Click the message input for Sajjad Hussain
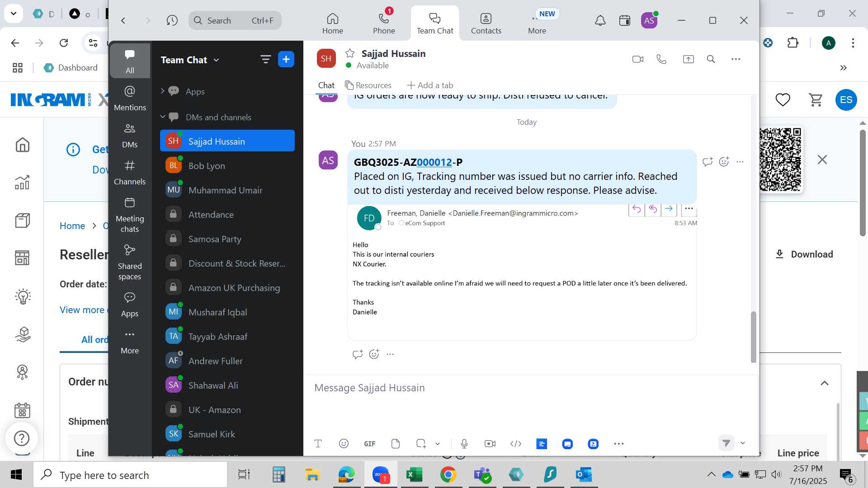The width and height of the screenshot is (868, 488). 531,388
